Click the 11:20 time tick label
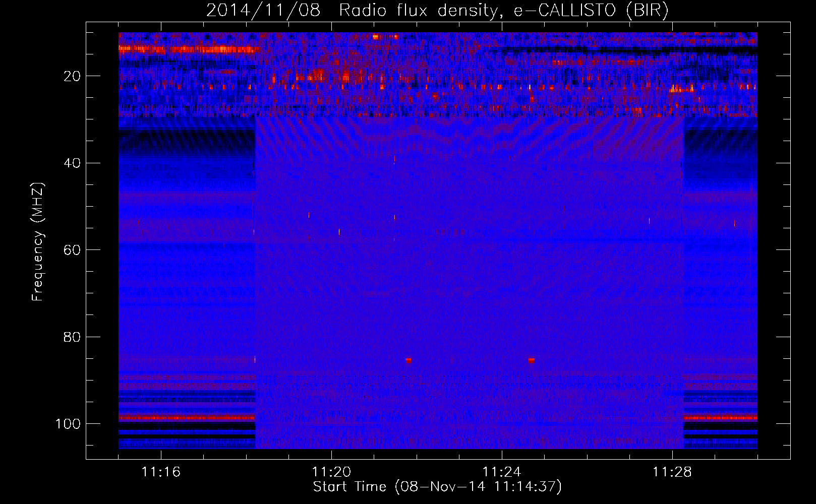This screenshot has height=504, width=816. click(x=331, y=472)
